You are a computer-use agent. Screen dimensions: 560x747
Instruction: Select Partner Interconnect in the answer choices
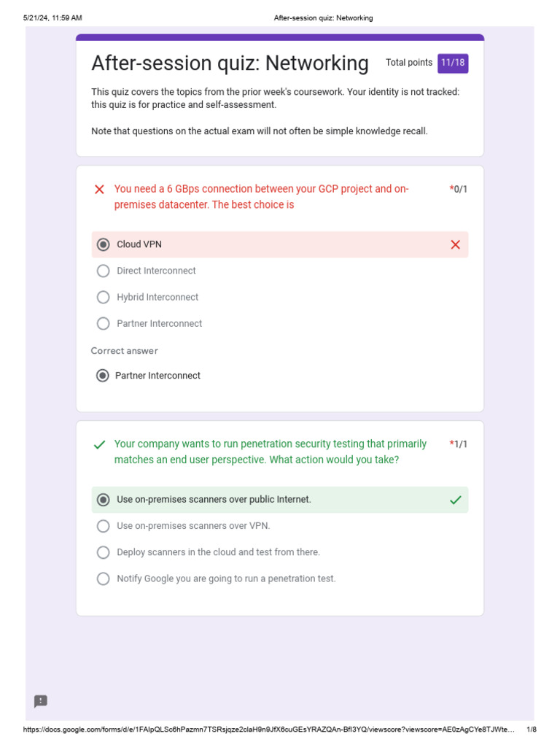(x=104, y=323)
